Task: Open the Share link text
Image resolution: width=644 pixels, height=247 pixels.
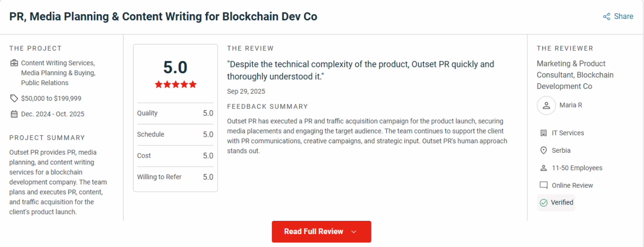Action: point(623,16)
